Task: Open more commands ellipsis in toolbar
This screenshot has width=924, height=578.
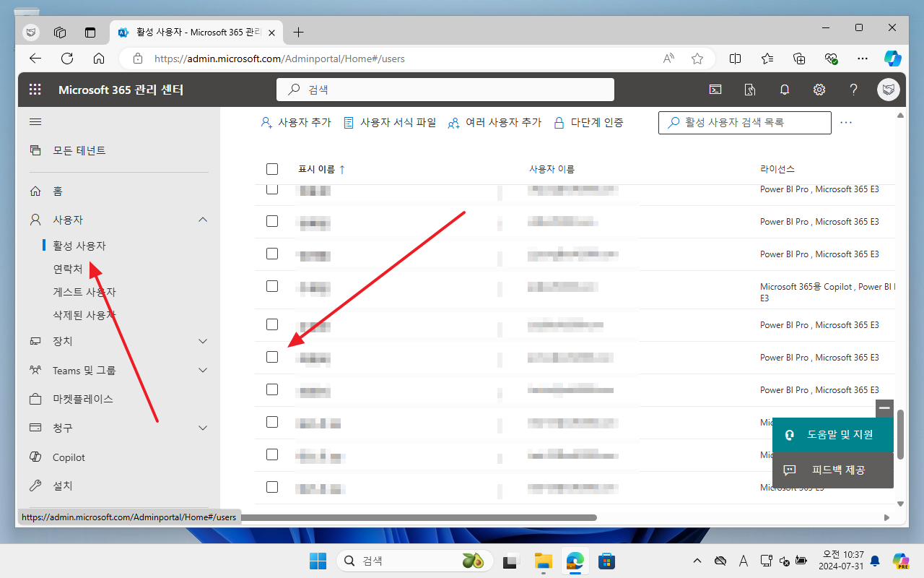Action: pyautogui.click(x=846, y=123)
